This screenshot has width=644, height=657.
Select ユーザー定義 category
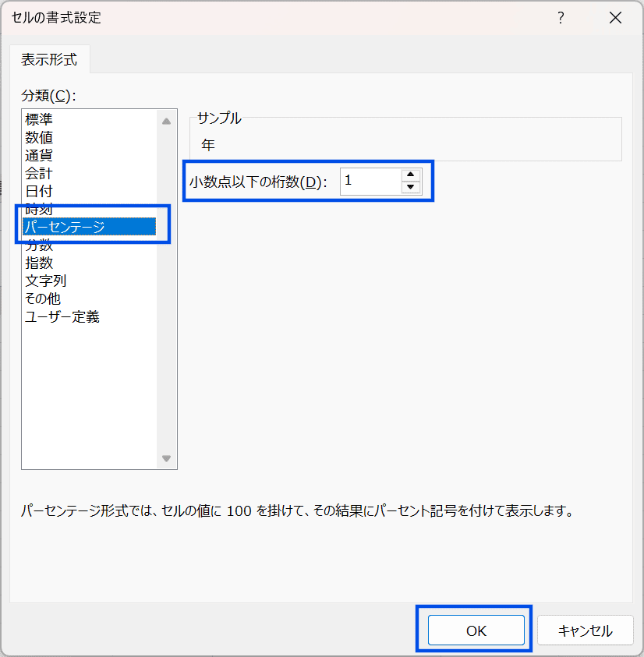62,316
